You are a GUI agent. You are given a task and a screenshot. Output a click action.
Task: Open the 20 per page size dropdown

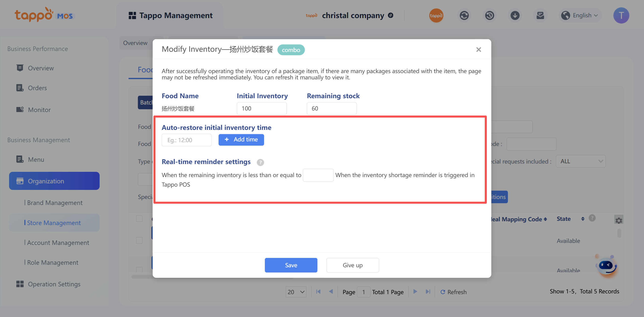click(x=296, y=292)
